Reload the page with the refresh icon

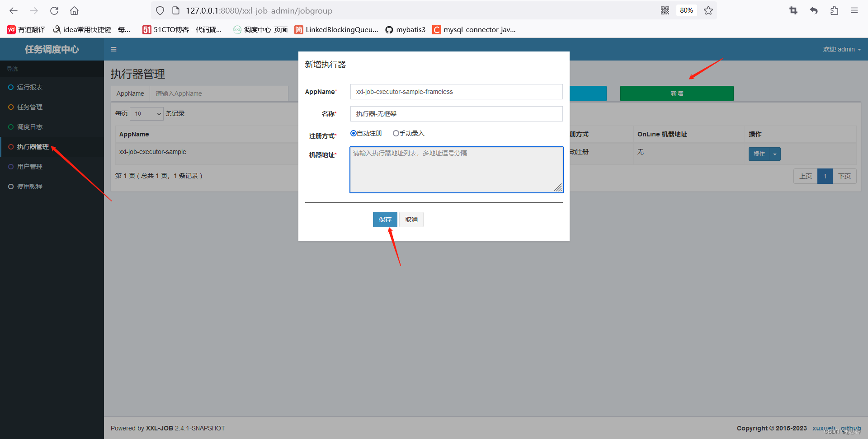[x=54, y=10]
